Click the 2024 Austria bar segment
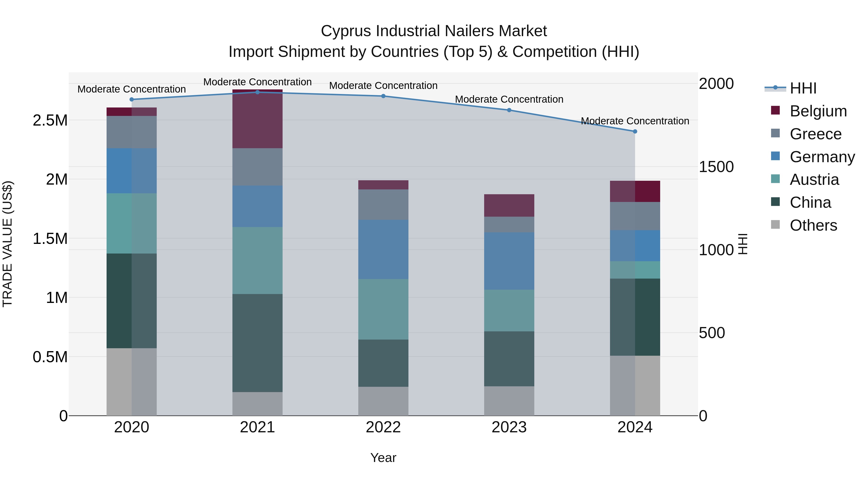Viewport: 868px width, 488px height. click(635, 270)
